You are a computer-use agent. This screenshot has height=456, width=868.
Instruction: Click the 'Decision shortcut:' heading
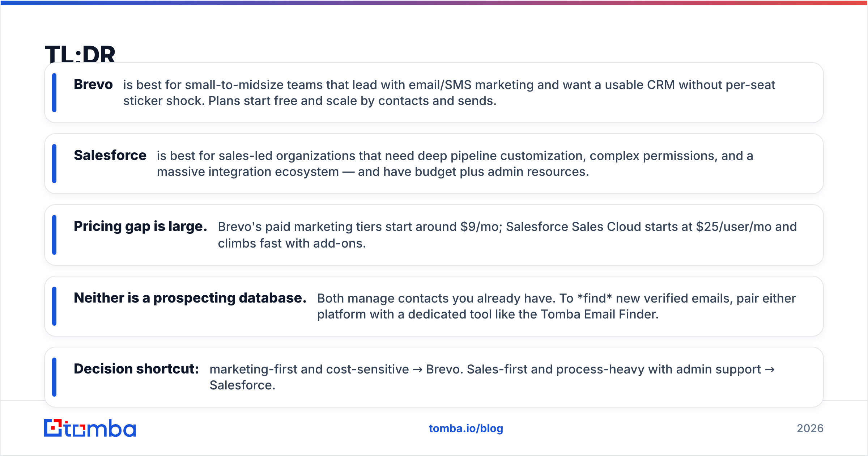(136, 369)
